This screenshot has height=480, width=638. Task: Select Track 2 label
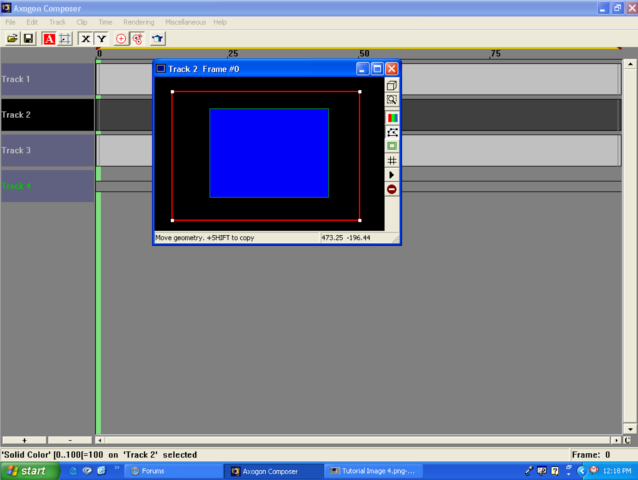[x=47, y=115]
